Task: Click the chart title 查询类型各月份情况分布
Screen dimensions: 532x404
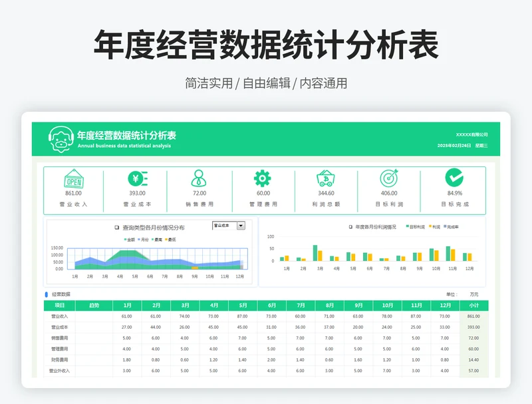Action: point(154,228)
